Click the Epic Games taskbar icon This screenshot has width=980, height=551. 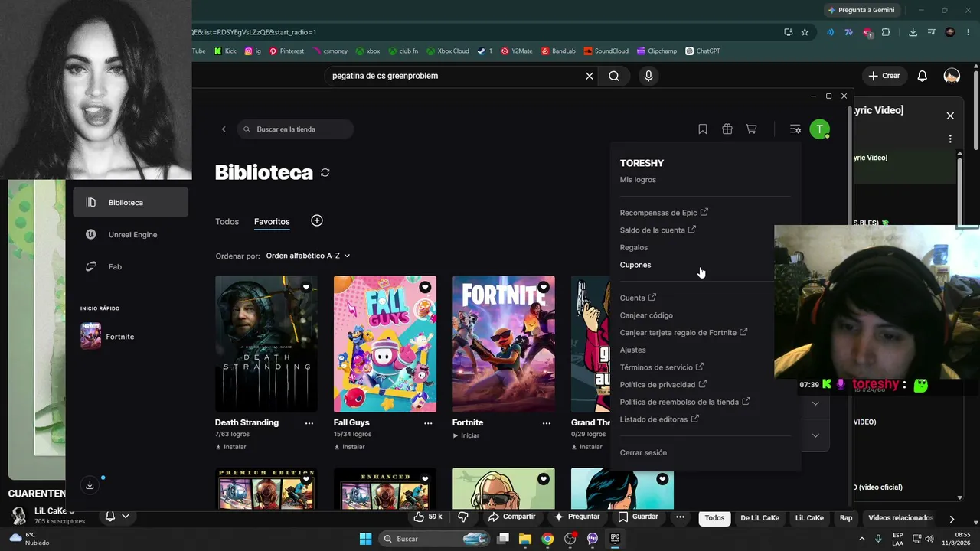tap(614, 539)
